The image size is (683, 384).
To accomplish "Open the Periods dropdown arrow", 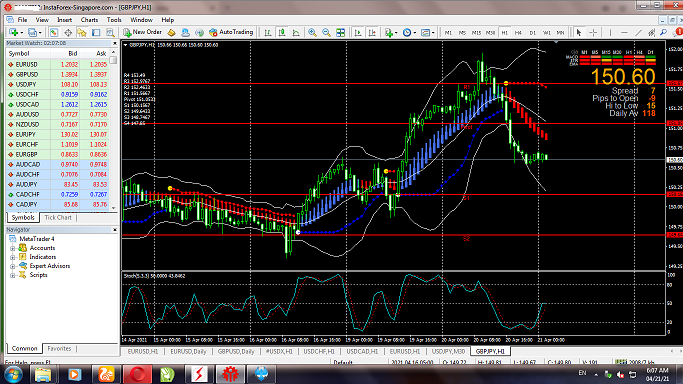I will tap(414, 33).
